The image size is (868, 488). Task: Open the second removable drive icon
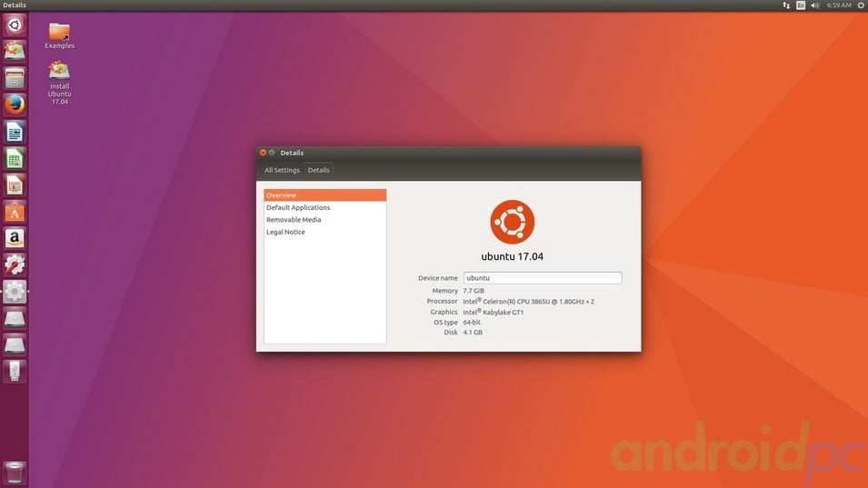[x=15, y=344]
